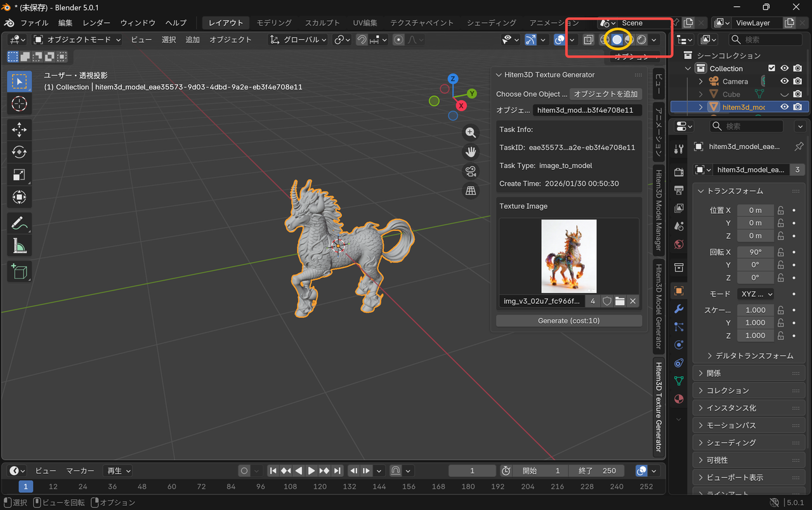Image resolution: width=812 pixels, height=510 pixels.
Task: Select the Scale tool icon
Action: click(19, 175)
